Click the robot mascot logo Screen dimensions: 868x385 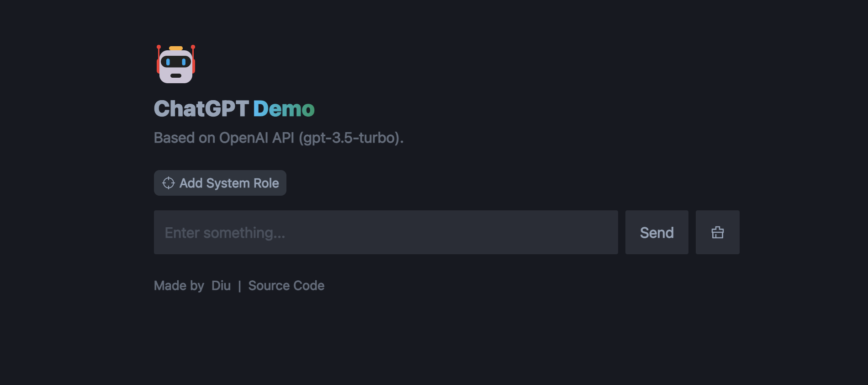176,64
